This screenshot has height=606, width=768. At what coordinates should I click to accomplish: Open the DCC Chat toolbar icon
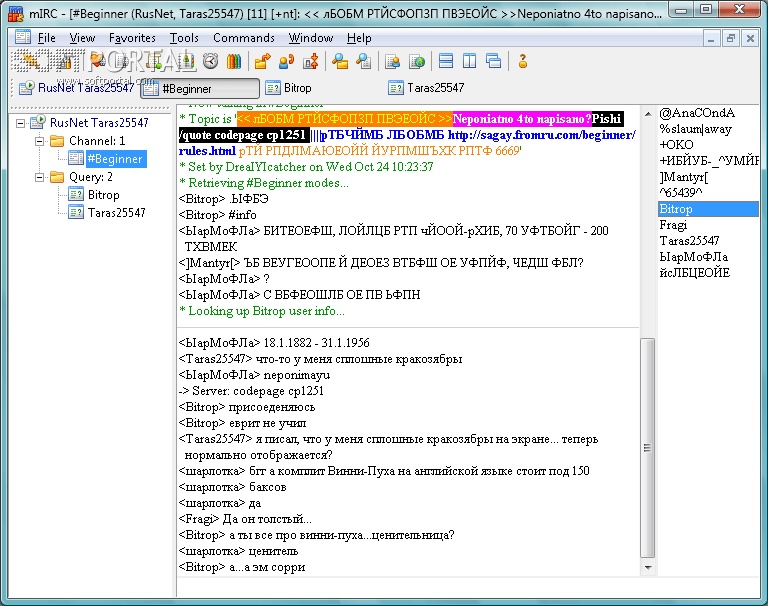pos(286,61)
